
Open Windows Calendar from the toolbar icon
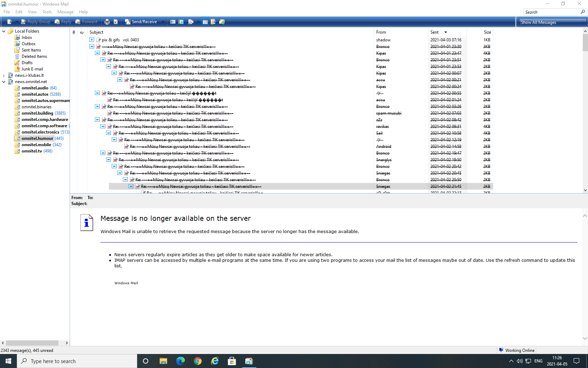181,22
